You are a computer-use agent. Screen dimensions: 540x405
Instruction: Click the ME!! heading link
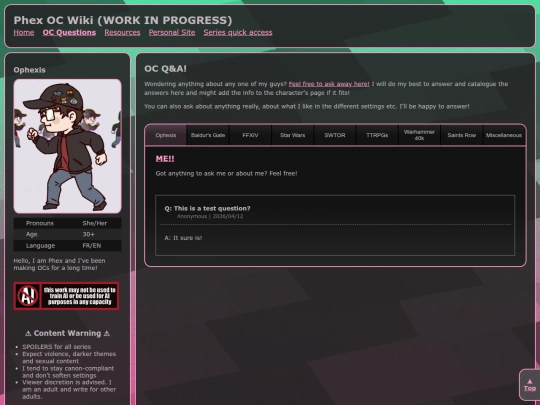[165, 159]
